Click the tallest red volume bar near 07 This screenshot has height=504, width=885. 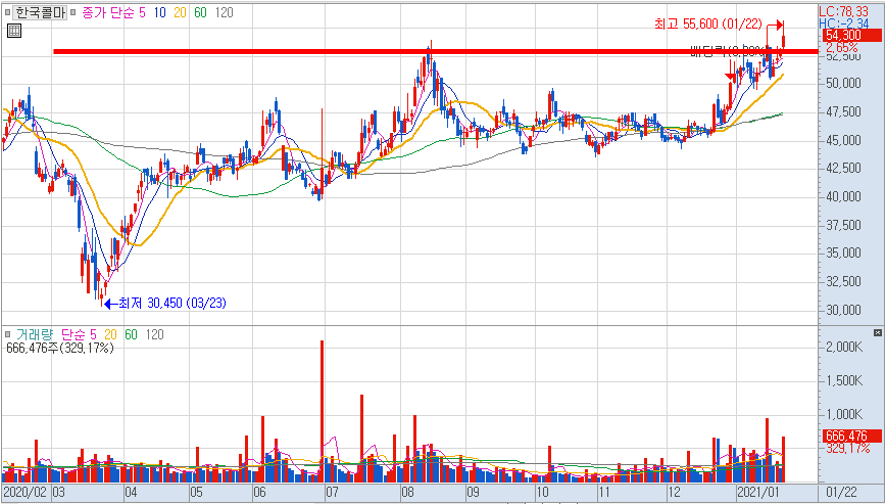322,411
